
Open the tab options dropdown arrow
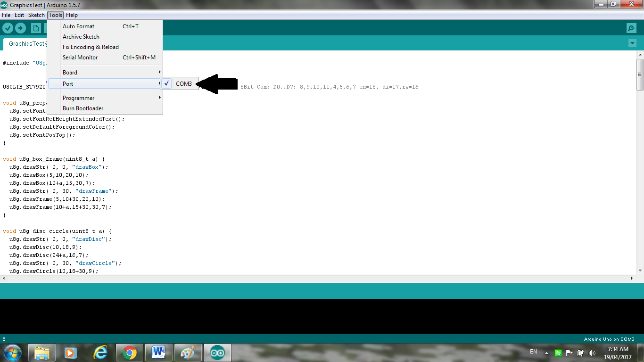click(632, 43)
